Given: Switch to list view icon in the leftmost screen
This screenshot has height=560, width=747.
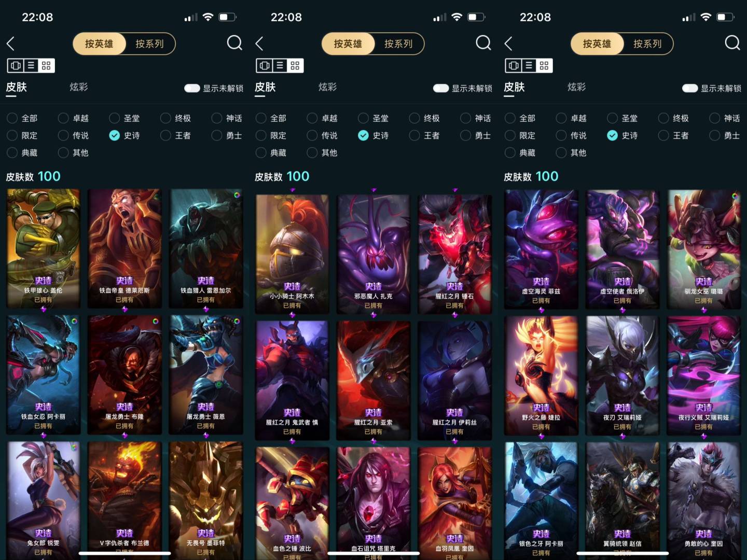Looking at the screenshot, I should tap(31, 65).
